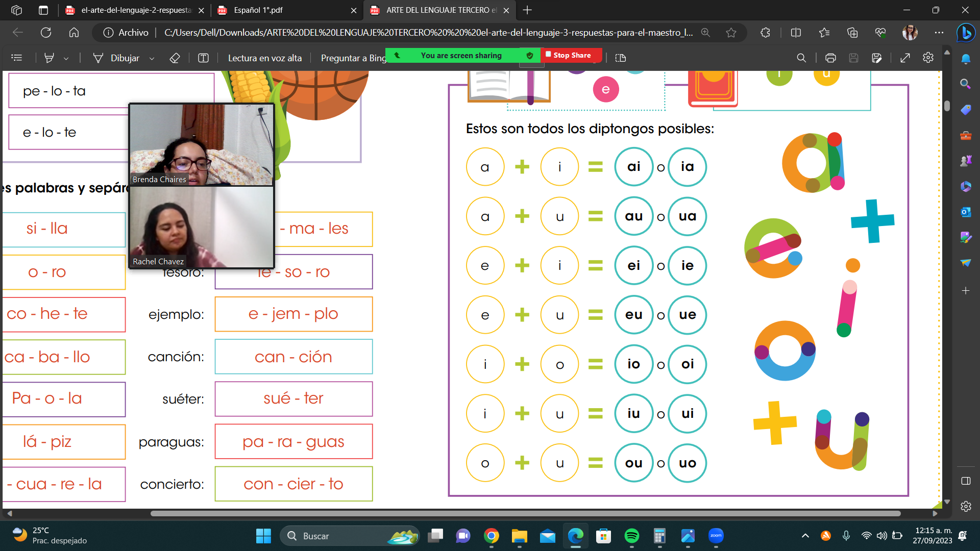The height and width of the screenshot is (551, 980).
Task: Print the PDF with the printer icon
Action: pos(830,58)
